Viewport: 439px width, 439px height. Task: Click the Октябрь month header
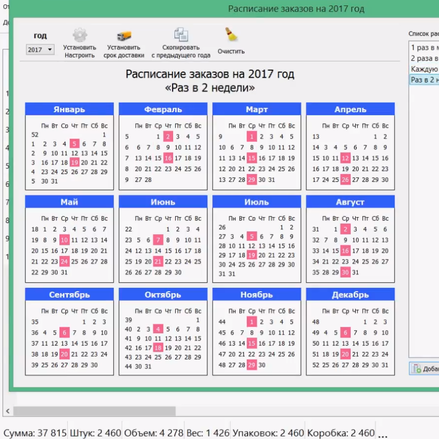[x=163, y=295]
